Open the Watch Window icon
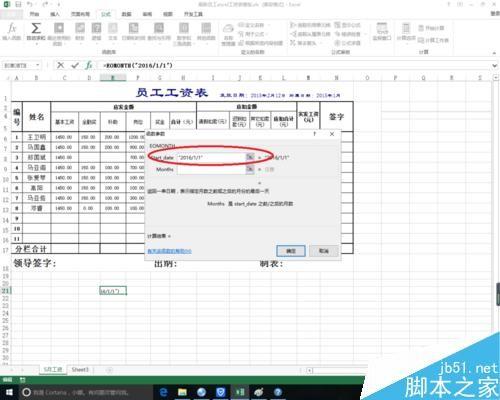This screenshot has width=500, height=400. click(x=382, y=32)
